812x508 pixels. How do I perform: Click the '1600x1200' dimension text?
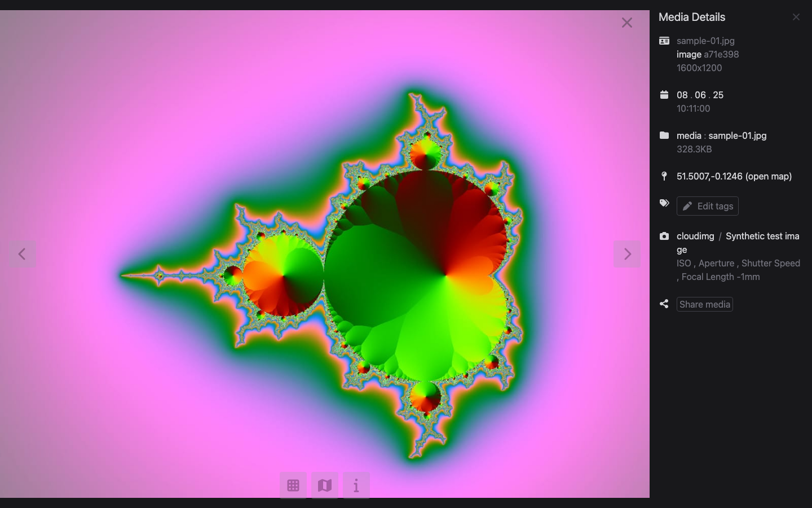(699, 68)
